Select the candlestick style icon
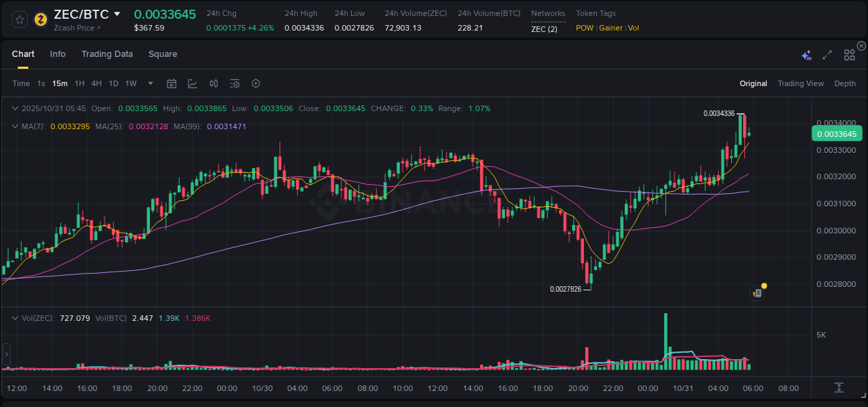 point(214,83)
